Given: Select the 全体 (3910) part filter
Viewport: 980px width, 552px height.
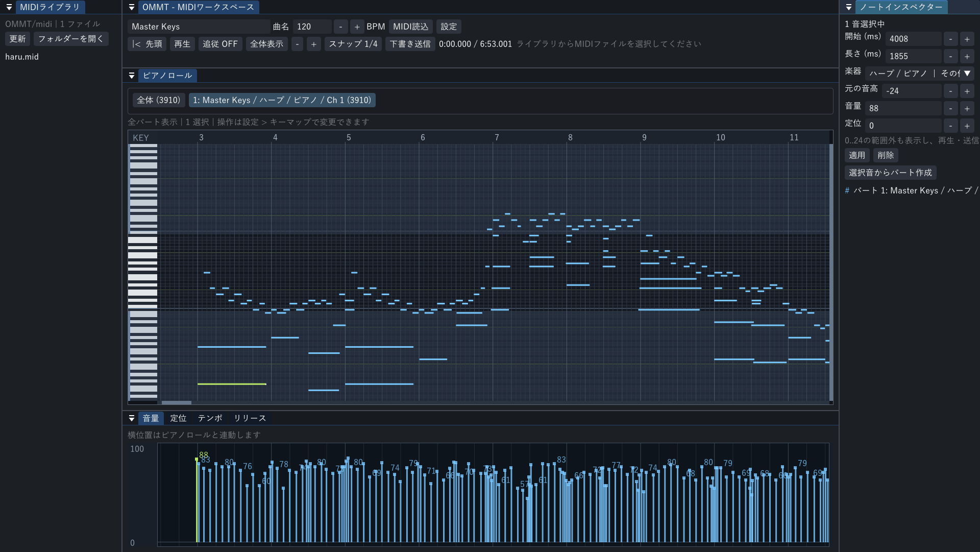Looking at the screenshot, I should (x=158, y=100).
